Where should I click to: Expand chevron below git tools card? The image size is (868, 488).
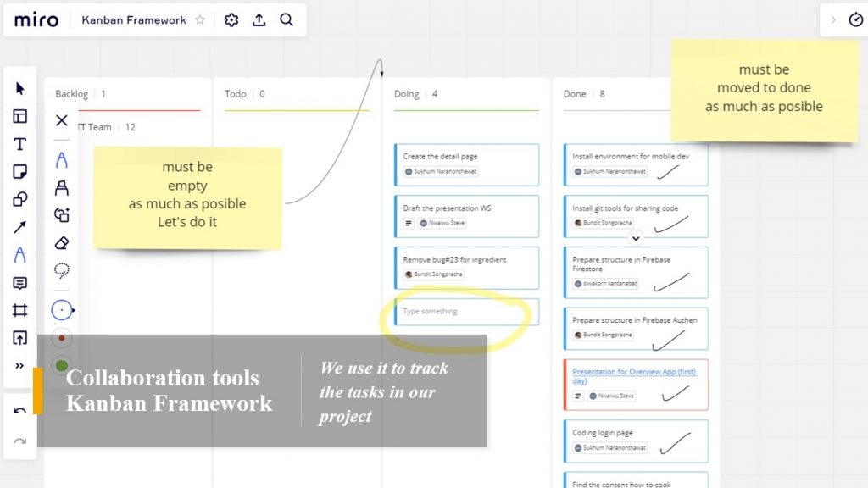coord(636,238)
